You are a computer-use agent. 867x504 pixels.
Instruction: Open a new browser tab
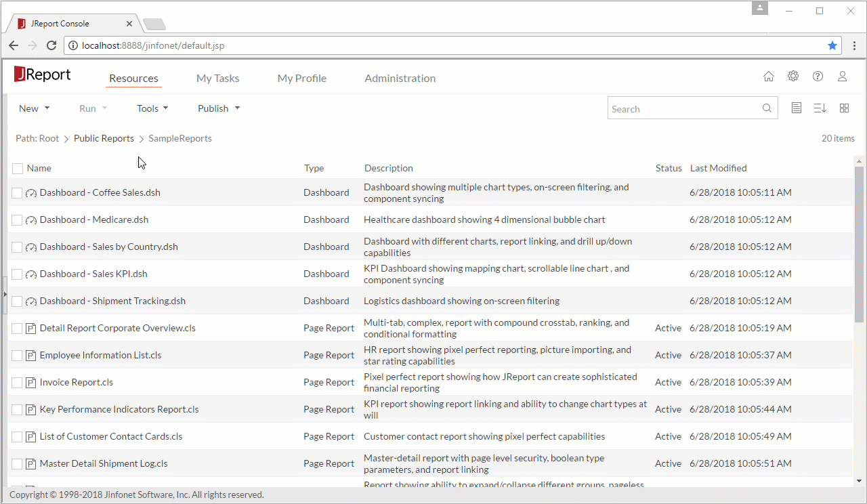point(154,24)
